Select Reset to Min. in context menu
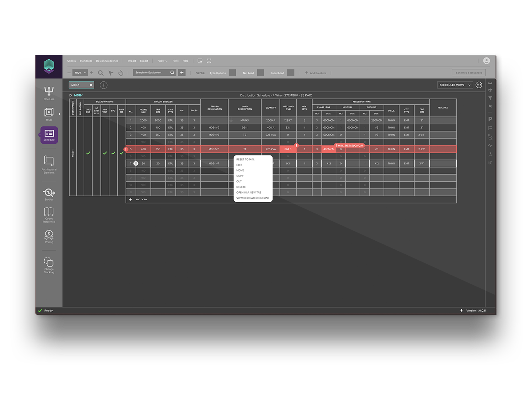 [245, 159]
